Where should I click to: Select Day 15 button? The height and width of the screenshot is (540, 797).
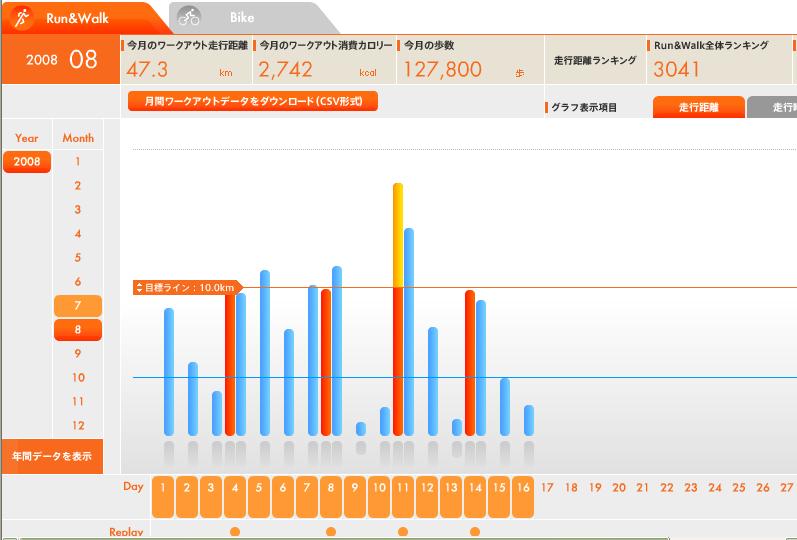click(499, 496)
